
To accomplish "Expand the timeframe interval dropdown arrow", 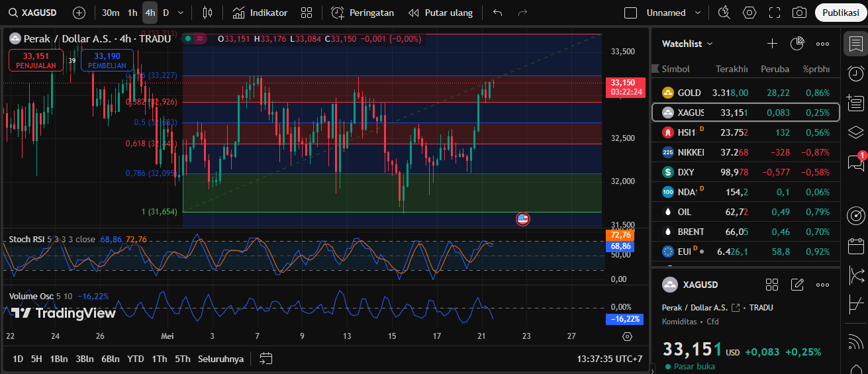I will (x=181, y=13).
